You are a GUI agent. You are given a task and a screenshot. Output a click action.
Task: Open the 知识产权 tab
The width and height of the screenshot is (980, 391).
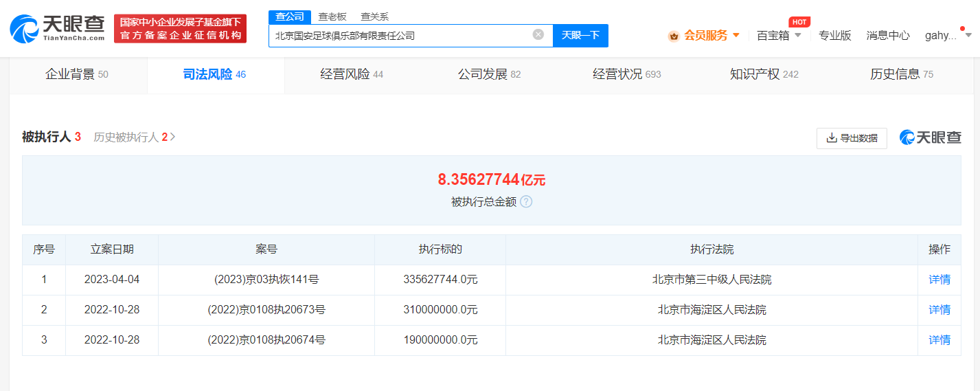[764, 74]
